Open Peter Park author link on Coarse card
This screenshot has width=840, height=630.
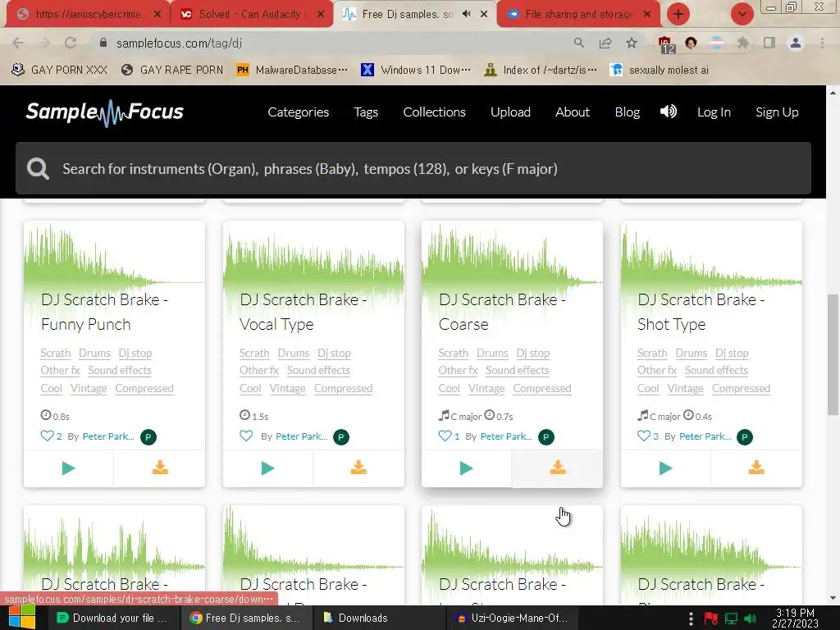click(505, 436)
